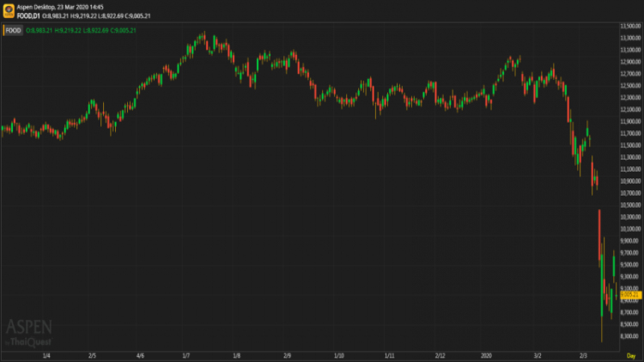Click the 2020 marker on the date axis
The image size is (644, 362).
(x=487, y=355)
